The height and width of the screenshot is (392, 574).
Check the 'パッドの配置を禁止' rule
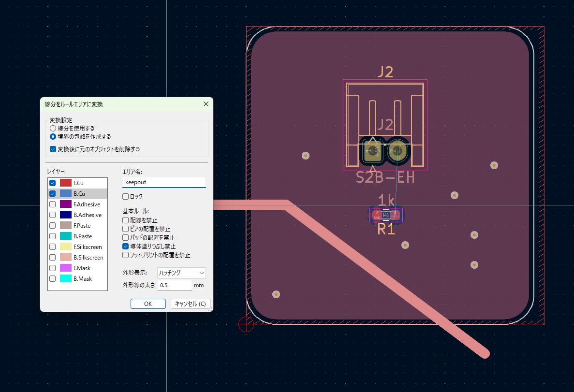(126, 237)
